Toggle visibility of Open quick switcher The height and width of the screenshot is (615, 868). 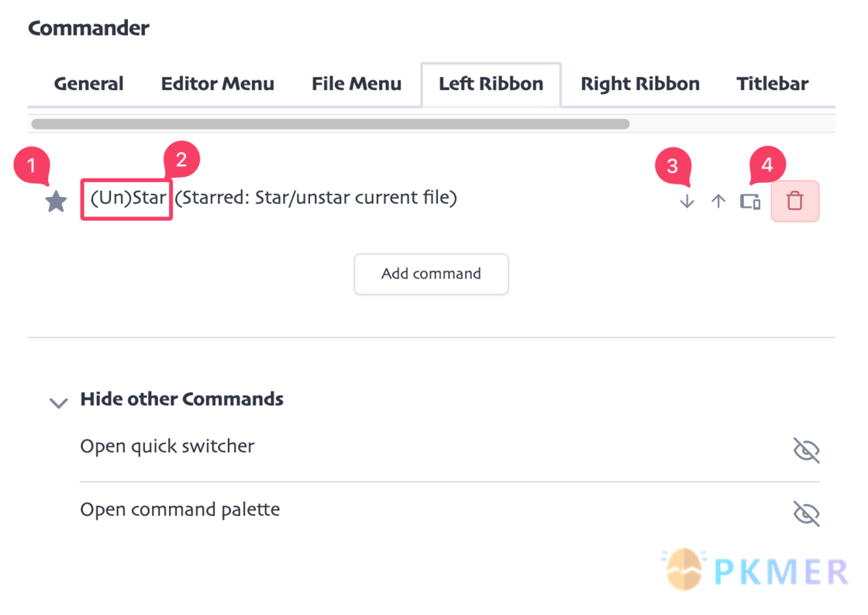[x=806, y=450]
